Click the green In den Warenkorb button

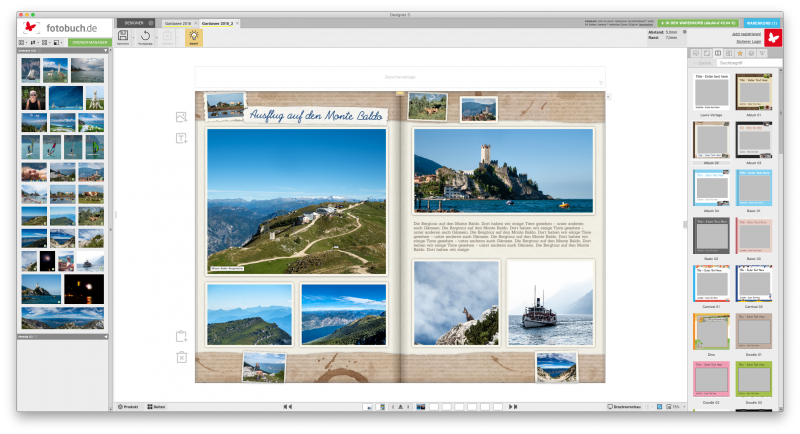point(699,21)
